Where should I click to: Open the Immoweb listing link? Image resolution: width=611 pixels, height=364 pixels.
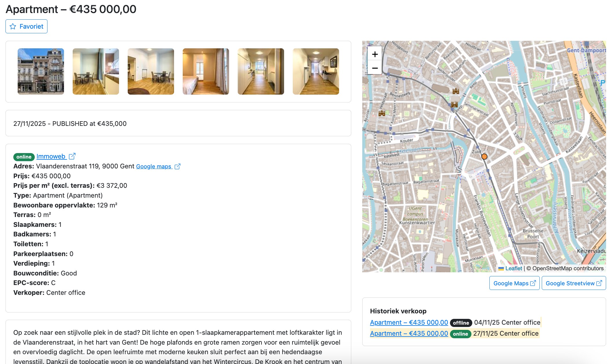[x=51, y=156]
